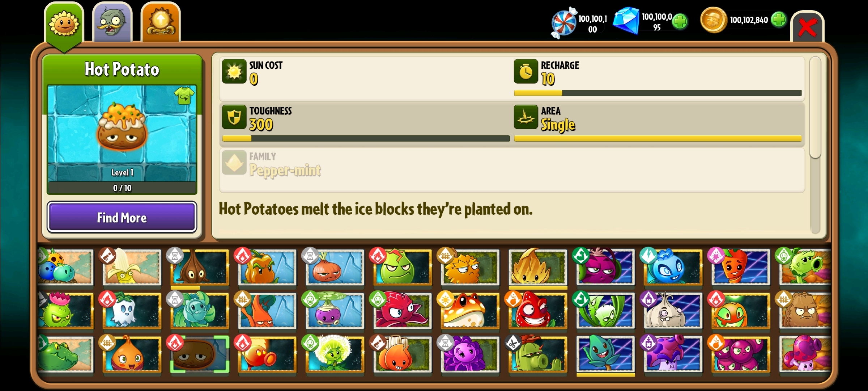This screenshot has height=391, width=868.
Task: Select the Fire Peashooter plant card
Action: coord(267,354)
